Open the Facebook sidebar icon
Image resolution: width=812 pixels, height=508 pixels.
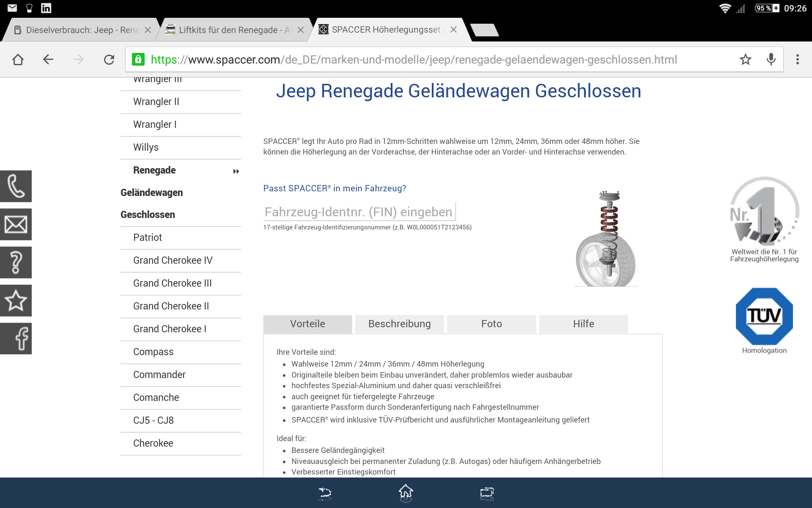coord(16,339)
